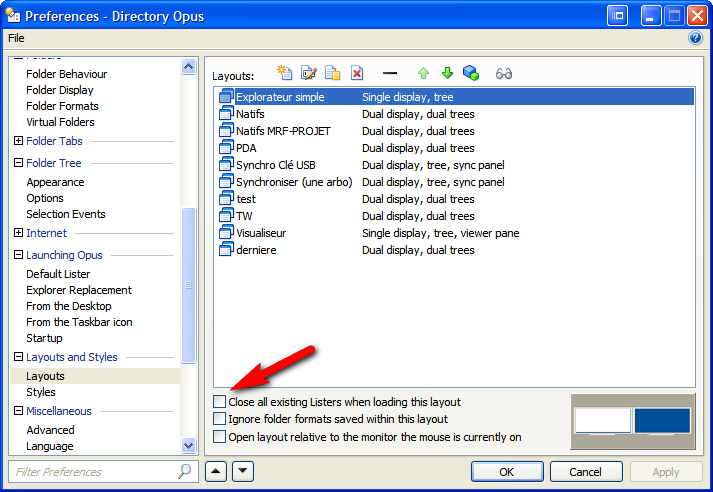Open the Language preferences page
Image resolution: width=713 pixels, height=492 pixels.
point(50,446)
